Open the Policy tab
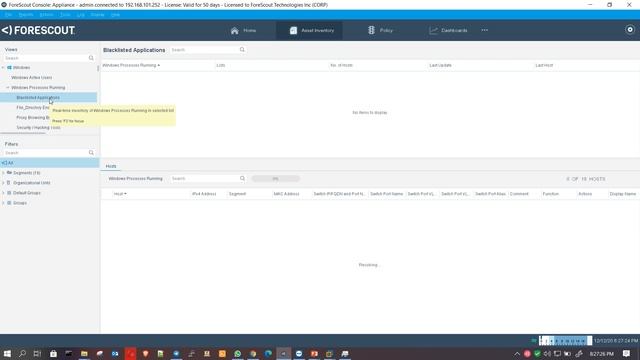Screen dimensions: 640x360 click(380, 30)
